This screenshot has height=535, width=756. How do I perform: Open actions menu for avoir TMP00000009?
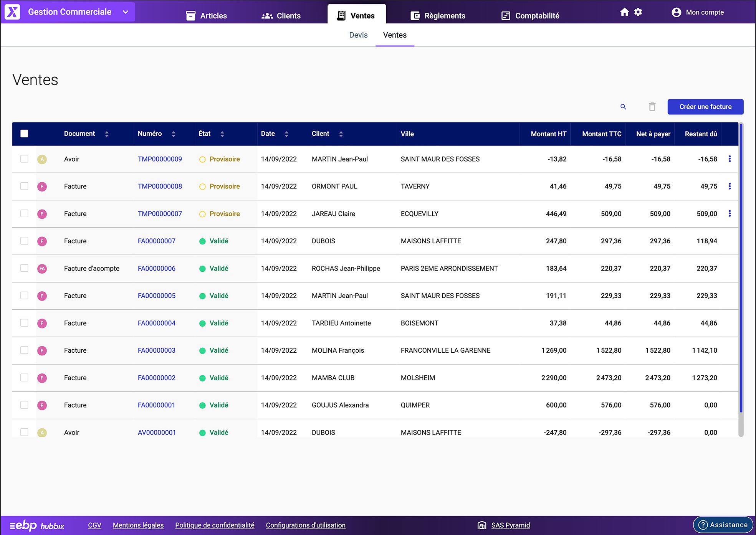point(730,159)
